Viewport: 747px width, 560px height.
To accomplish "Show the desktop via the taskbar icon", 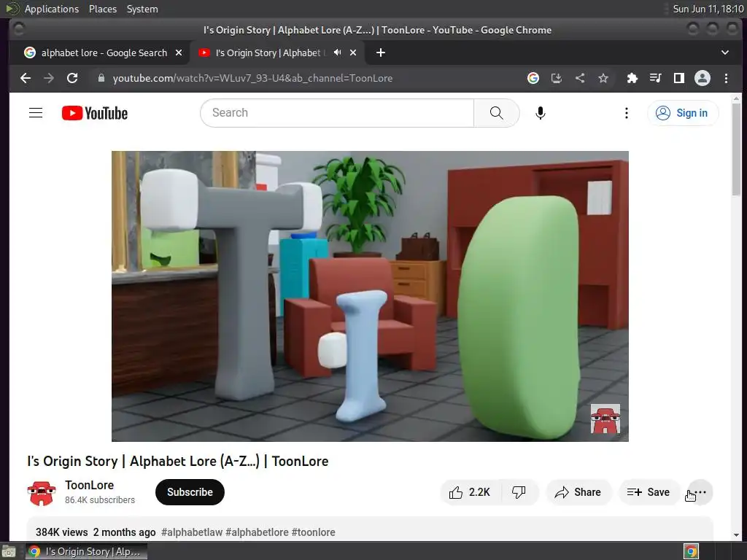I will click(9, 551).
